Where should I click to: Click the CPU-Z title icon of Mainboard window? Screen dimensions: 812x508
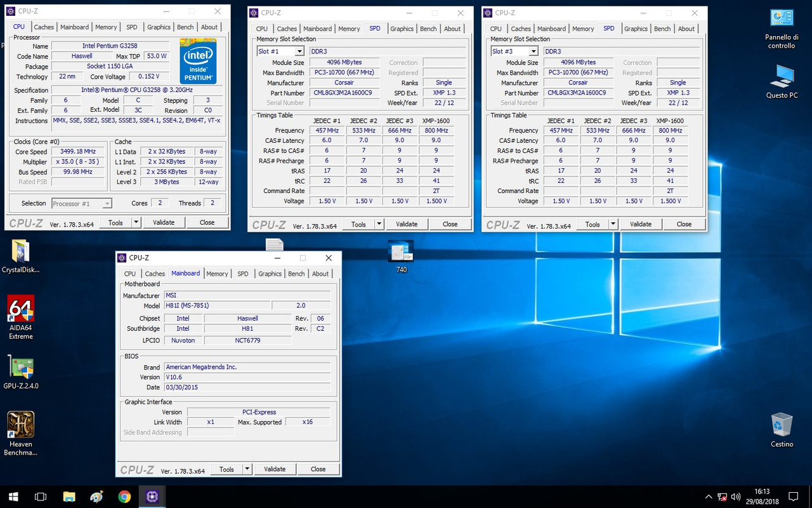(122, 258)
